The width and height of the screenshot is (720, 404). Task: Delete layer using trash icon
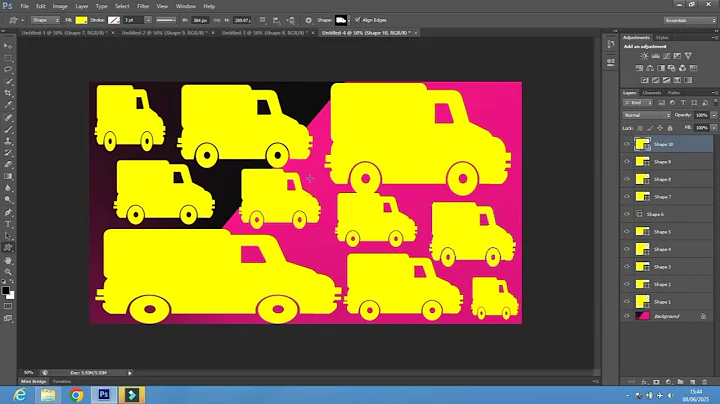tap(704, 382)
